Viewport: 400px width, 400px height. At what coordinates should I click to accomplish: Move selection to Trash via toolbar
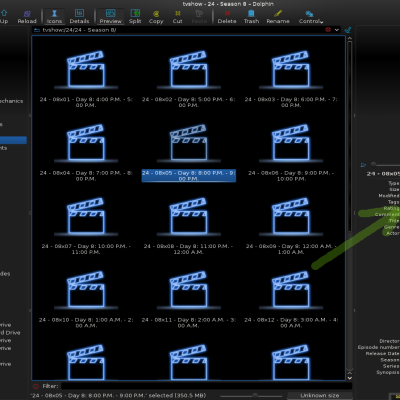[x=251, y=17]
